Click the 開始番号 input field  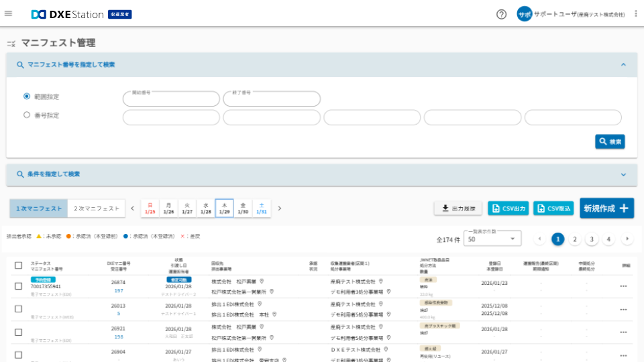[171, 99]
